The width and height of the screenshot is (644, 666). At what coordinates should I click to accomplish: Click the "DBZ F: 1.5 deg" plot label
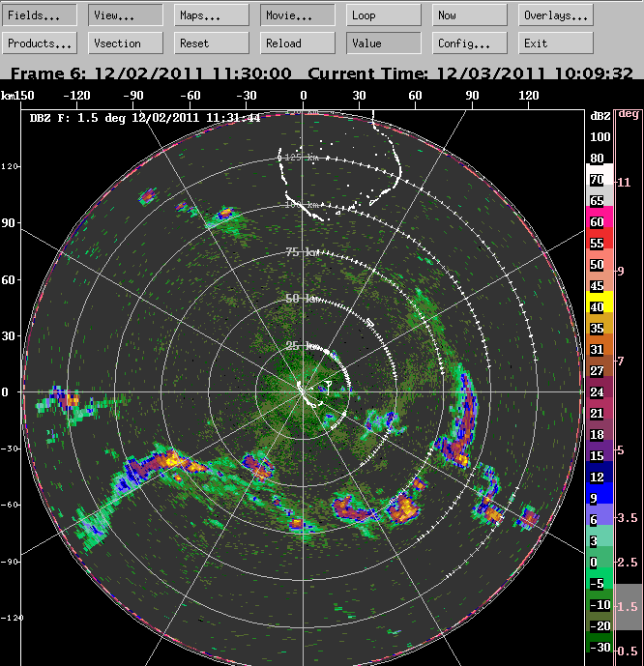click(x=77, y=118)
